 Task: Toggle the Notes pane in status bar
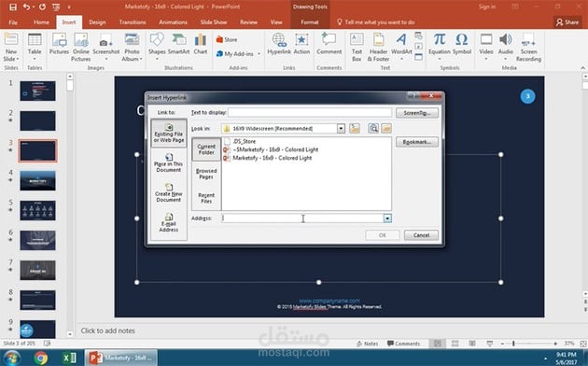[367, 344]
